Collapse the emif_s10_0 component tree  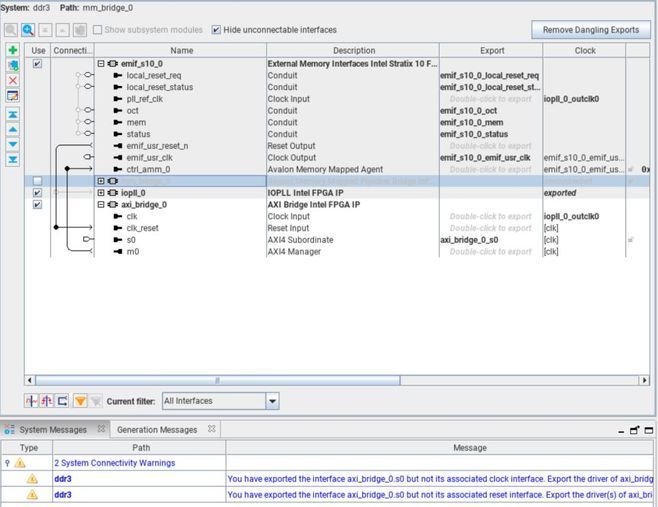(x=101, y=64)
